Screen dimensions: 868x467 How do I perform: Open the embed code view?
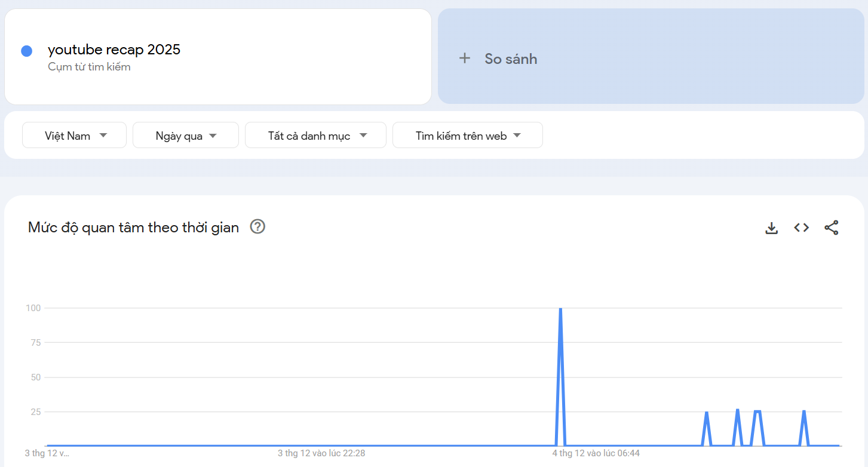[x=801, y=227]
